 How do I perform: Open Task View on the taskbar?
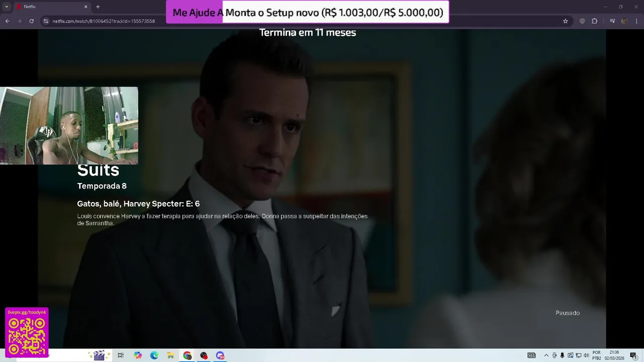point(121,355)
